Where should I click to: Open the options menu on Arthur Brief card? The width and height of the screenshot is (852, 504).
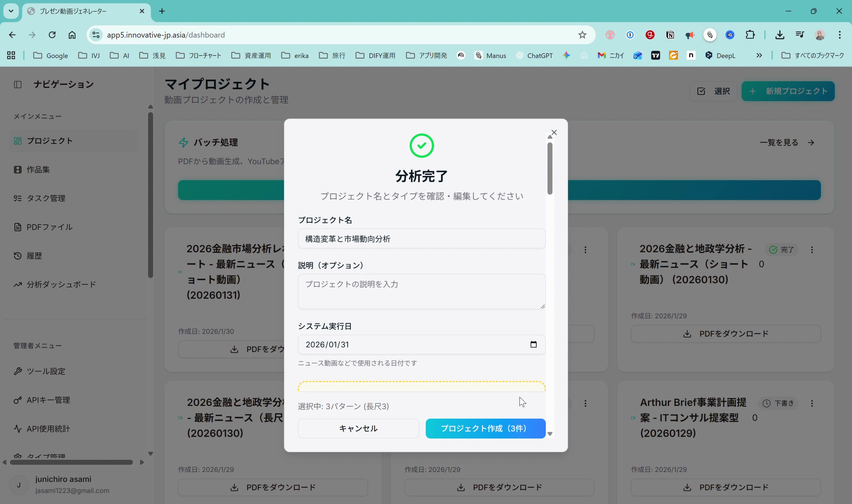click(812, 403)
